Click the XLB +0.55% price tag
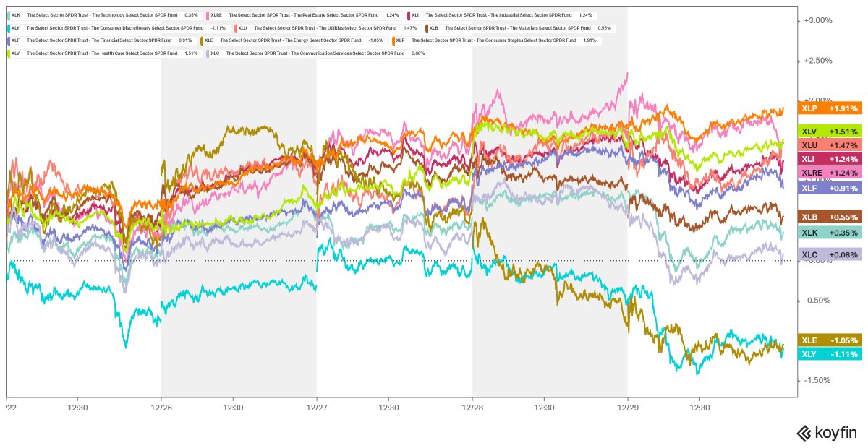This screenshot has height=448, width=868. pos(831,217)
